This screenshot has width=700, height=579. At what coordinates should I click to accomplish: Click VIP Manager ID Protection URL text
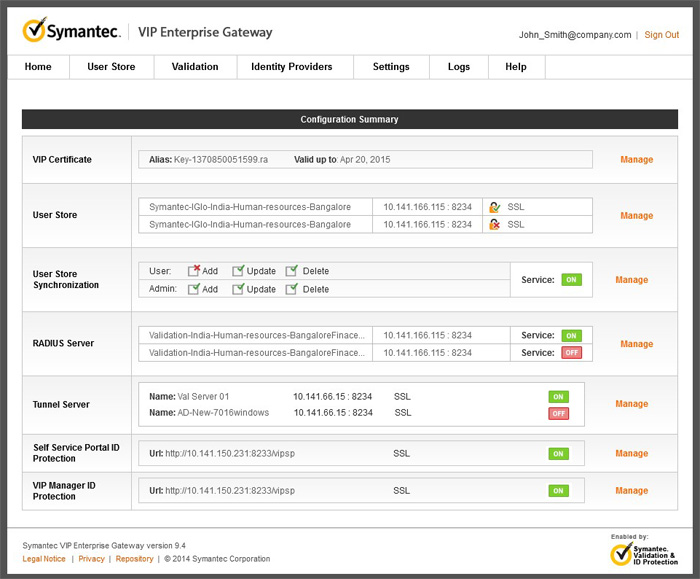tap(230, 491)
